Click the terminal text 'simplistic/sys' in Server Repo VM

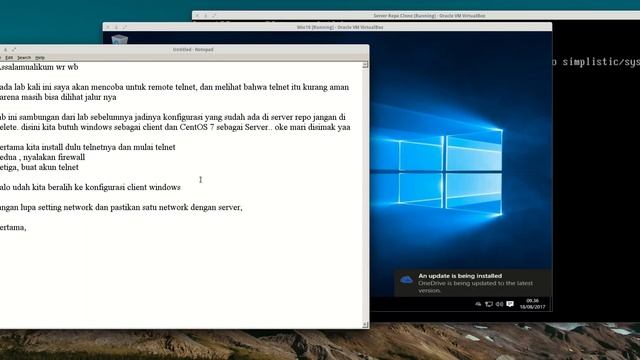[601, 62]
